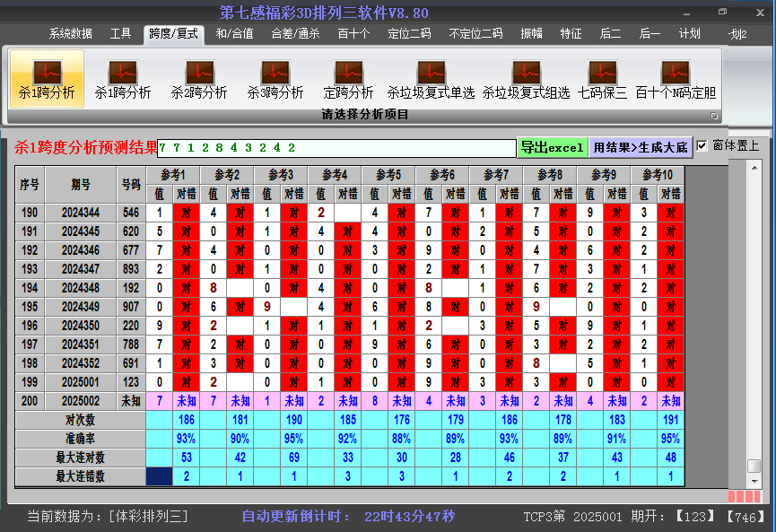Click the 序号 column header
This screenshot has height=532, width=776.
point(30,185)
